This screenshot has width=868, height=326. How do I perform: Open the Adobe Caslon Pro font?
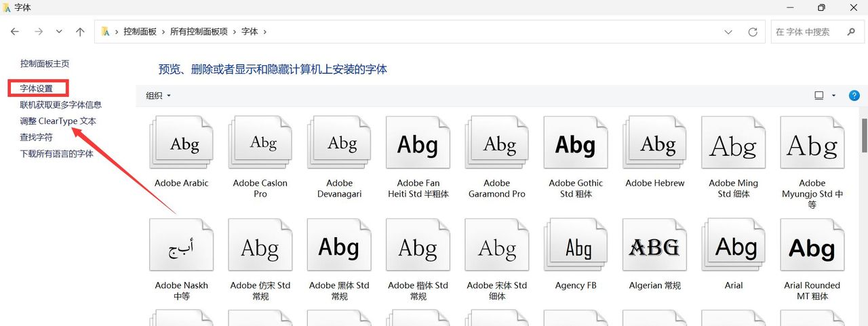point(260,143)
